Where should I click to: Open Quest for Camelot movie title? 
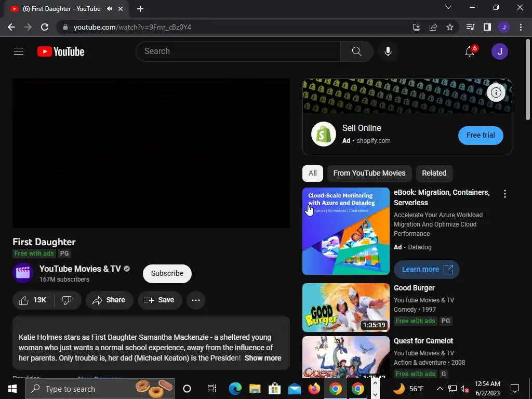click(423, 341)
